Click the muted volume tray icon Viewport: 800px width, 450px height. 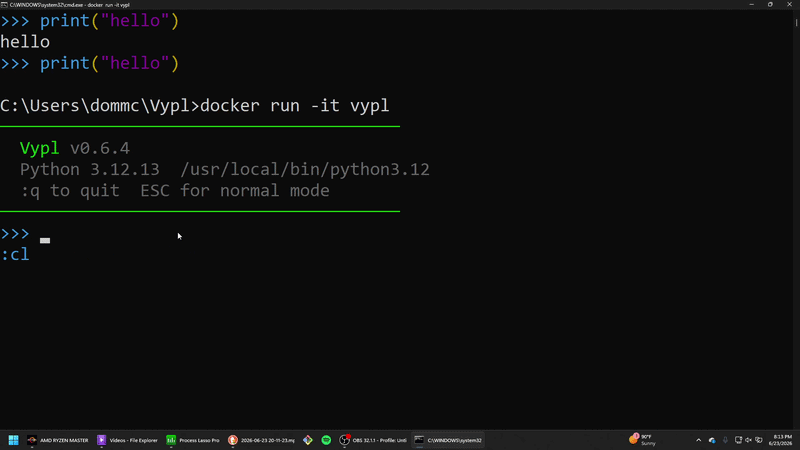tap(748, 440)
